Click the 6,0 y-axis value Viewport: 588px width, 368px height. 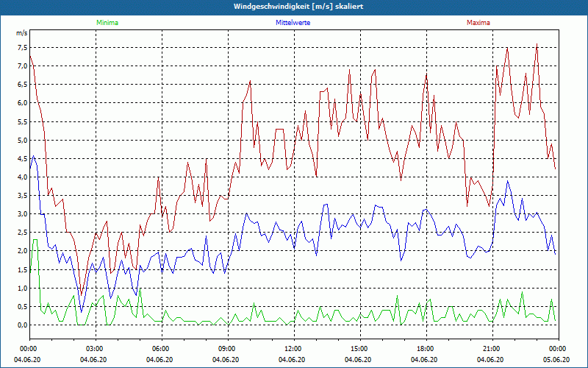[22, 103]
